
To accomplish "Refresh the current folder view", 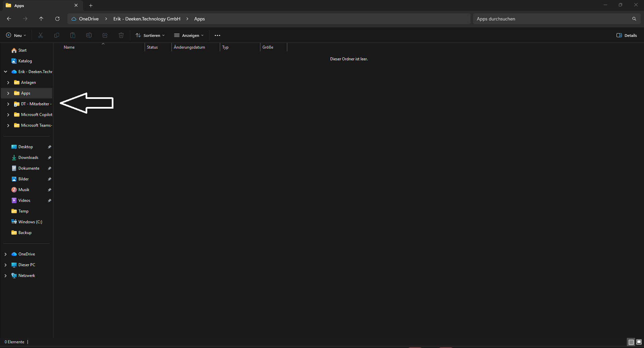I will 57,19.
